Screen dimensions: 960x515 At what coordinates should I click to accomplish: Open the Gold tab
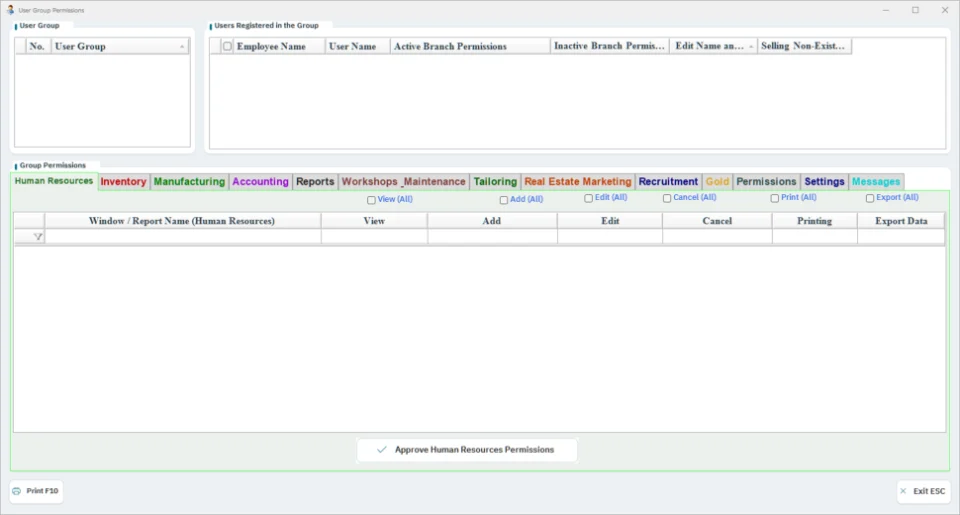pyautogui.click(x=717, y=182)
